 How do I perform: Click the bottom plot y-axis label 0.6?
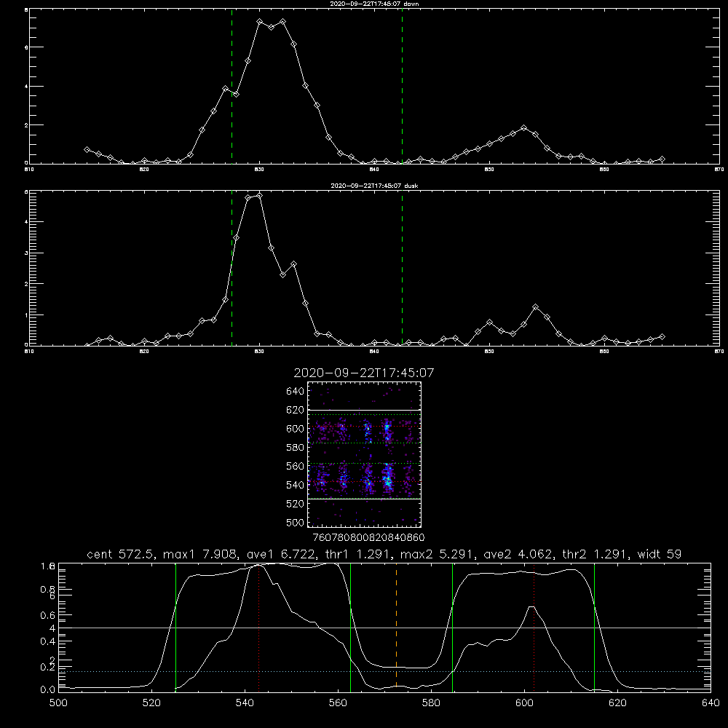[48, 614]
